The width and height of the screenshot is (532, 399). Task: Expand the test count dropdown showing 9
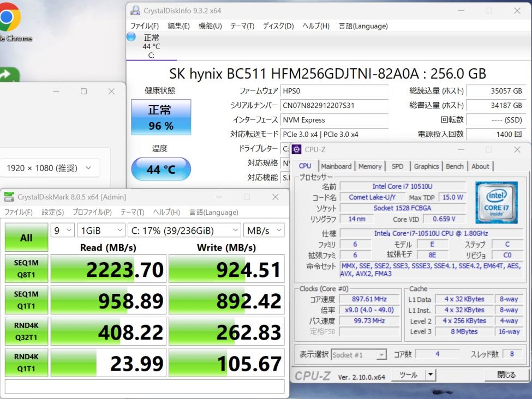coord(62,231)
